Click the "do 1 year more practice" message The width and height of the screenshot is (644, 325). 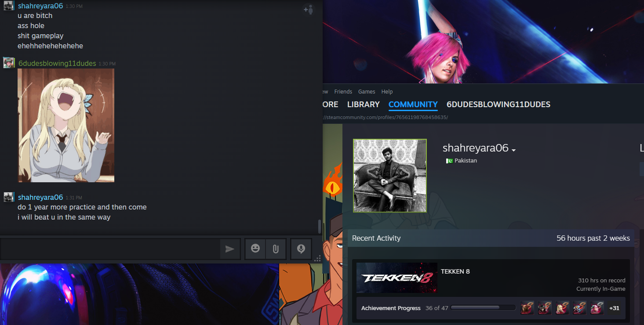pos(82,207)
